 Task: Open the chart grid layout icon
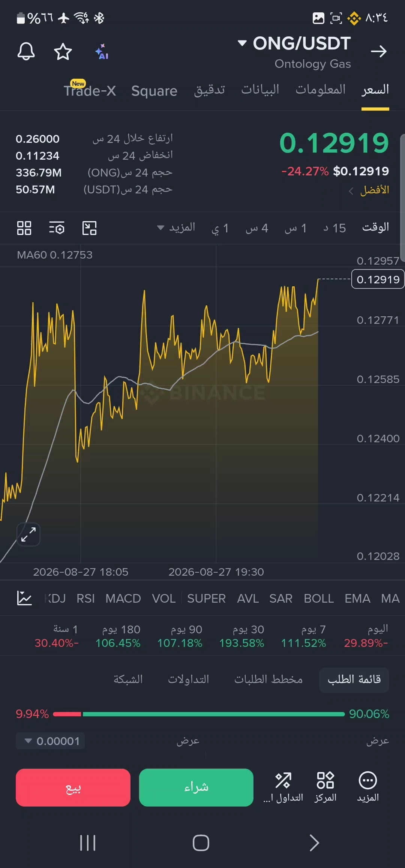(x=24, y=228)
